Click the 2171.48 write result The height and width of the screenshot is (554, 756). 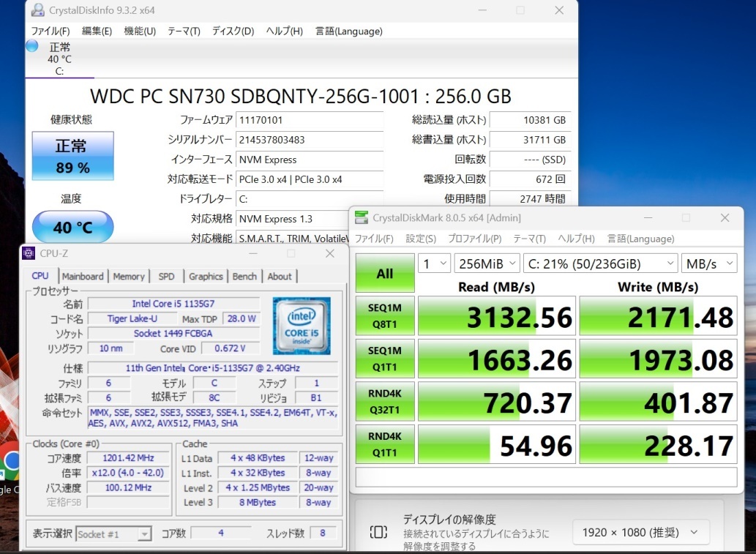pyautogui.click(x=658, y=316)
